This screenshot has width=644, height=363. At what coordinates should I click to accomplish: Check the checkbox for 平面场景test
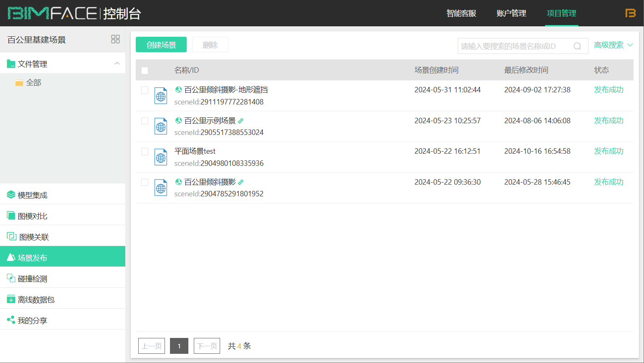click(145, 151)
